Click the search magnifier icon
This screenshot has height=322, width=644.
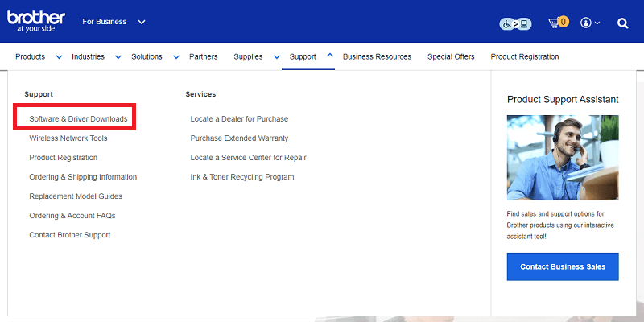tap(622, 23)
